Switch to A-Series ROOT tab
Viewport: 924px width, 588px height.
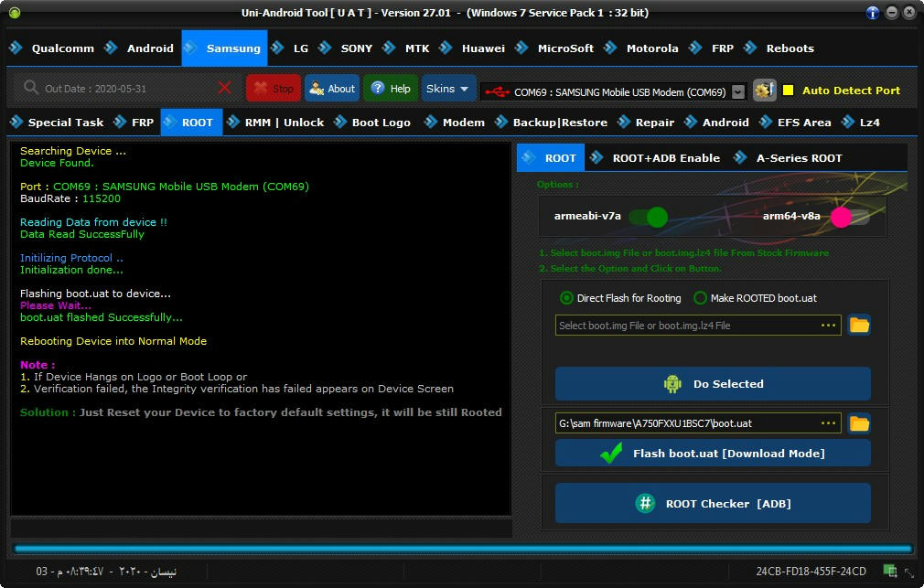[x=789, y=158]
